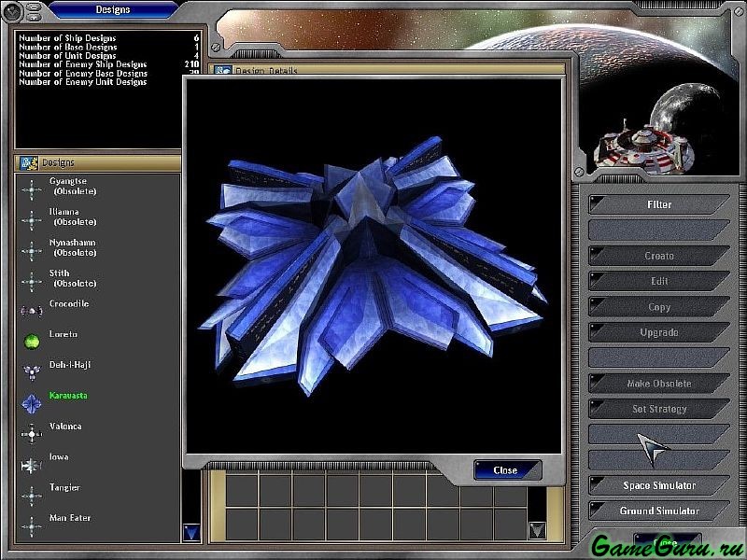Launch the Ground Simulator
This screenshot has width=747, height=560.
coord(659,511)
